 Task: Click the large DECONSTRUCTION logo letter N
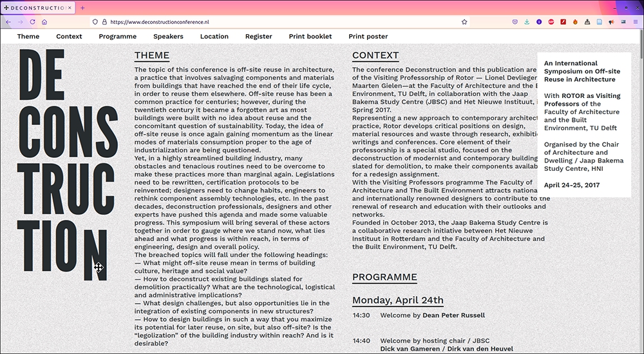click(95, 255)
